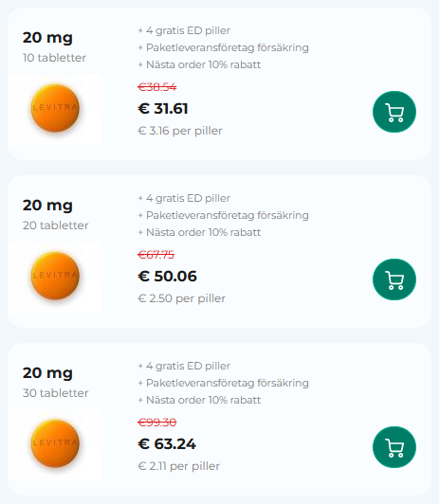Click the € 2.50 per piller text
This screenshot has height=504, width=439.
[181, 298]
